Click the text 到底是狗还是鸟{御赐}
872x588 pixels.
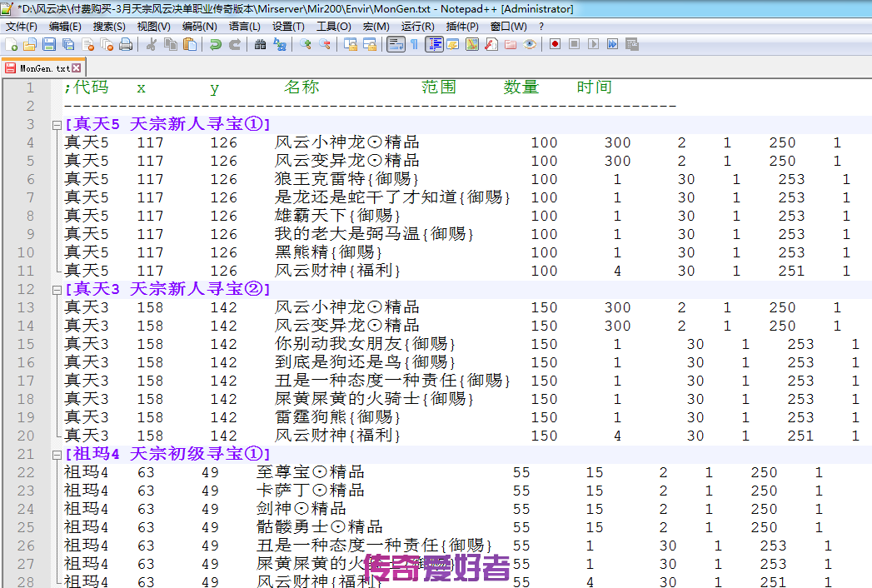(x=365, y=362)
